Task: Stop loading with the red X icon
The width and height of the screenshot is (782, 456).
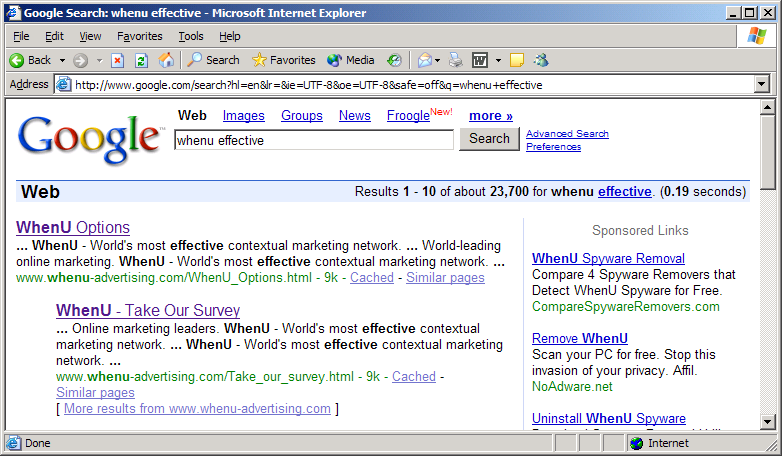Action: pos(117,60)
